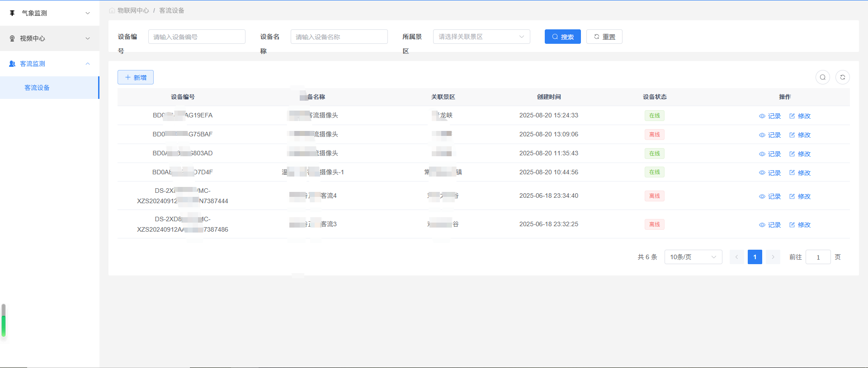View 记录 for 15:24:33 row

770,116
